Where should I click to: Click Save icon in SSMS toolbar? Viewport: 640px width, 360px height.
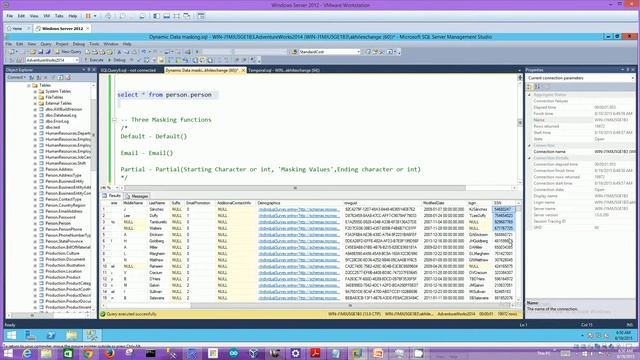click(x=40, y=52)
